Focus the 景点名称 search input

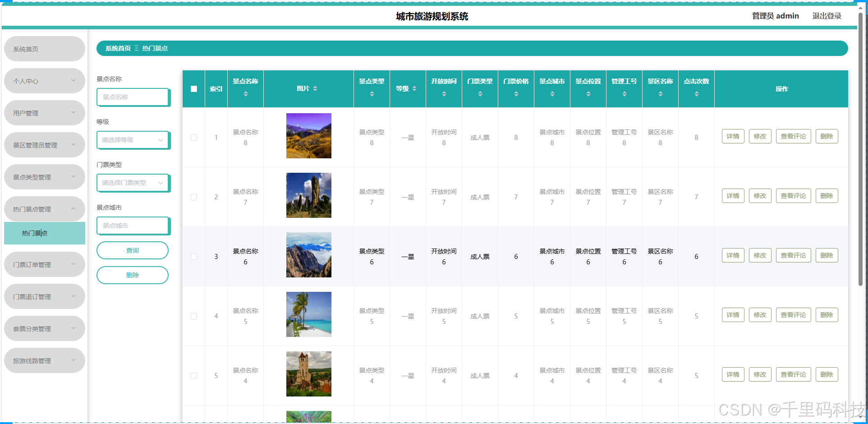[x=133, y=97]
